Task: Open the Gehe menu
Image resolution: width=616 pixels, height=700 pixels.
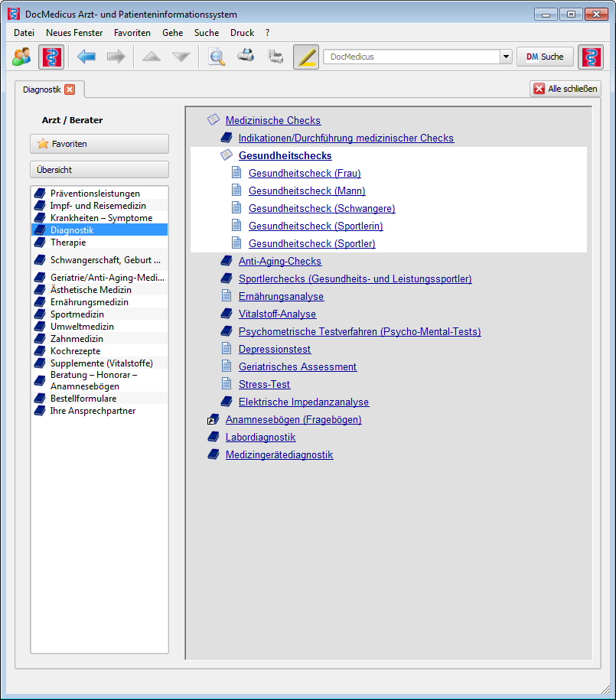Action: tap(172, 33)
